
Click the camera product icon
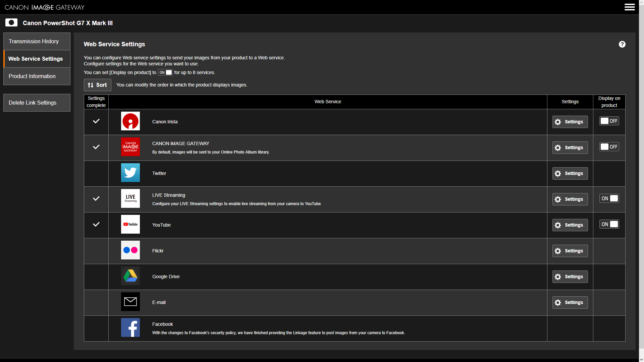tap(11, 23)
